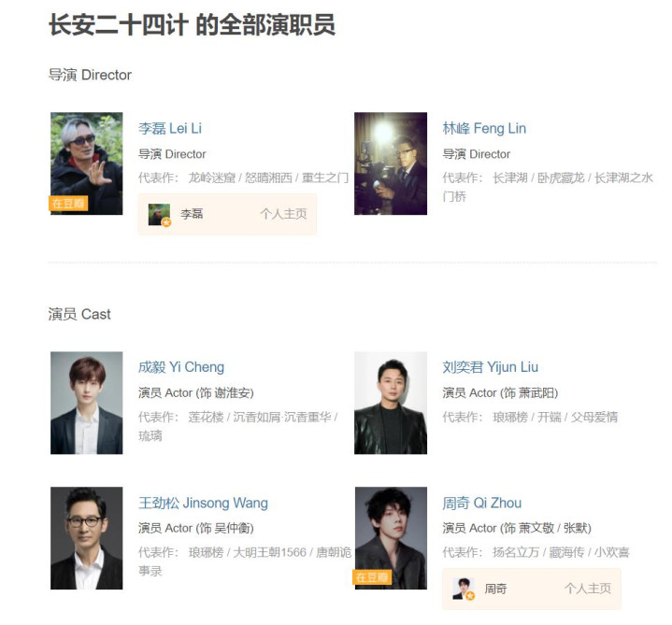Click 成毅's portrait photo
Viewport: 672px width, 625px height.
pyautogui.click(x=87, y=403)
